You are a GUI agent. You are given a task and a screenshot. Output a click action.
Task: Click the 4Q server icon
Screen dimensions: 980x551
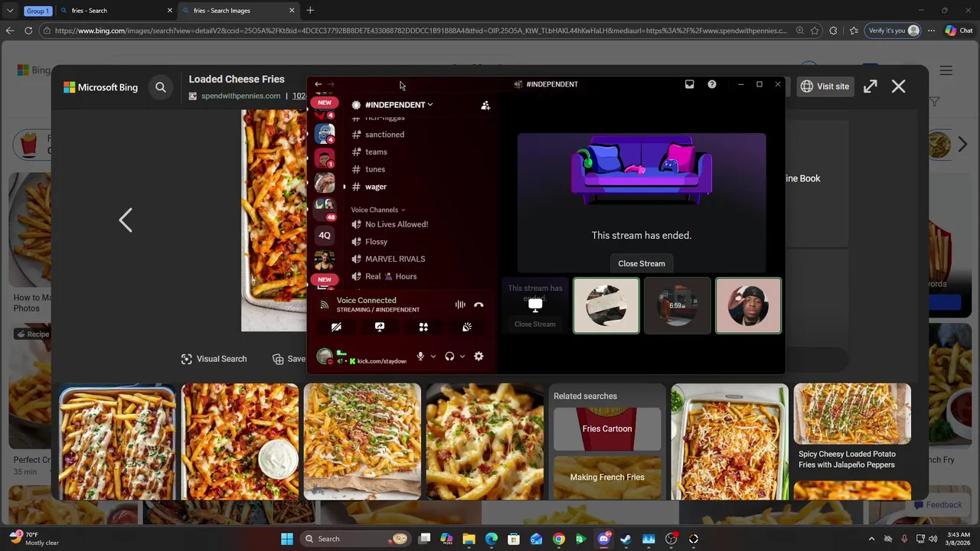coord(325,235)
